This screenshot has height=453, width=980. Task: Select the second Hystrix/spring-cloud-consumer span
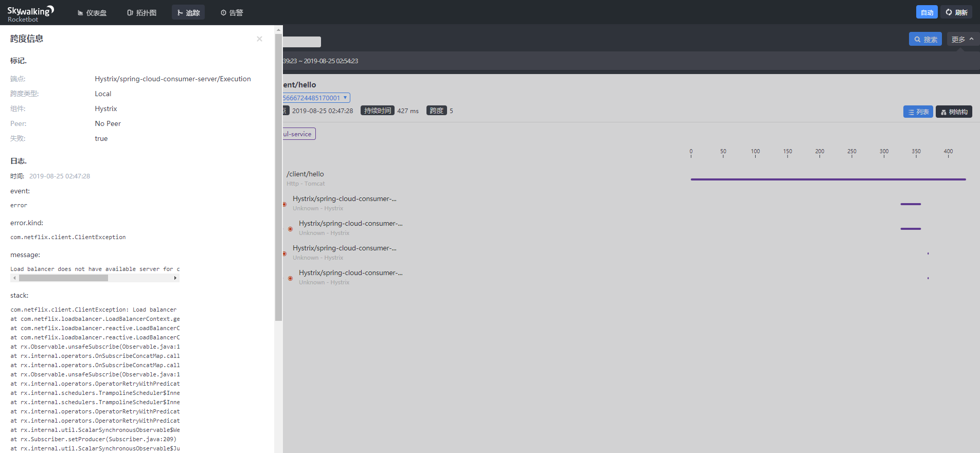pyautogui.click(x=350, y=228)
